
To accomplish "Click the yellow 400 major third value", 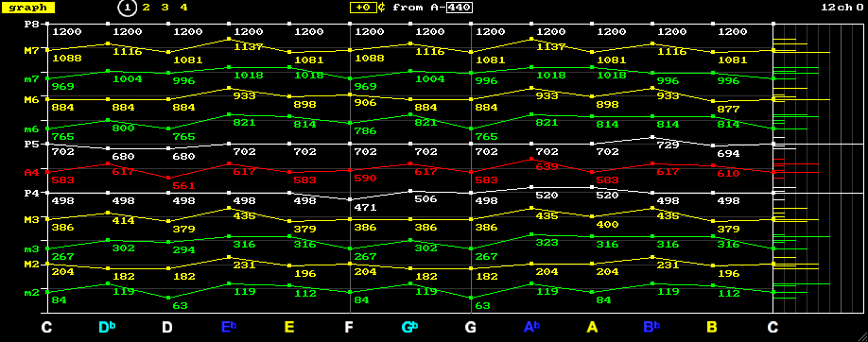I will click(607, 225).
